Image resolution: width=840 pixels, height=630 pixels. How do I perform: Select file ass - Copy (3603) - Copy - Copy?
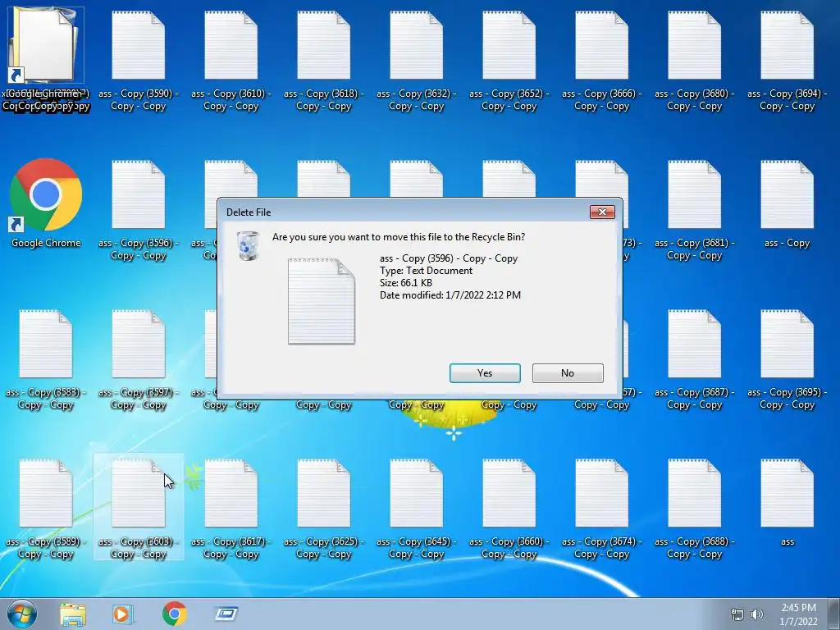coord(138,509)
